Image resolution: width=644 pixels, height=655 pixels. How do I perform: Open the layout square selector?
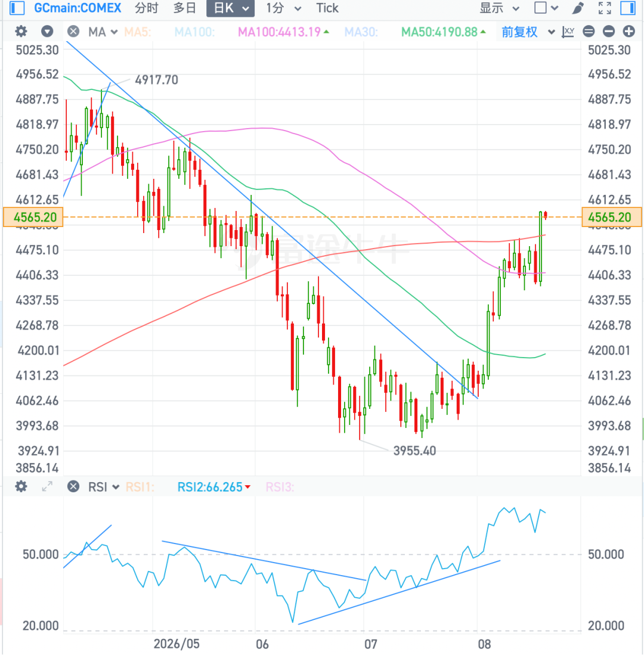point(546,8)
